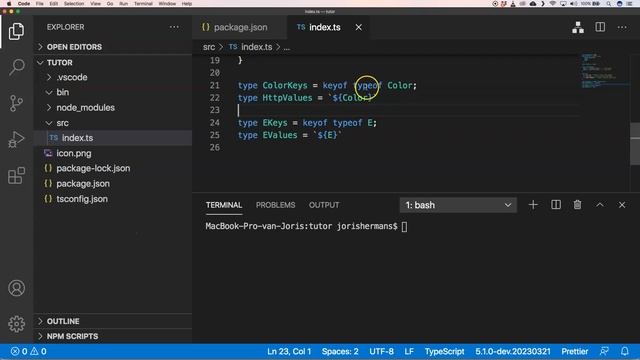Click Ln 23, Col 1 in status bar

[x=289, y=351]
